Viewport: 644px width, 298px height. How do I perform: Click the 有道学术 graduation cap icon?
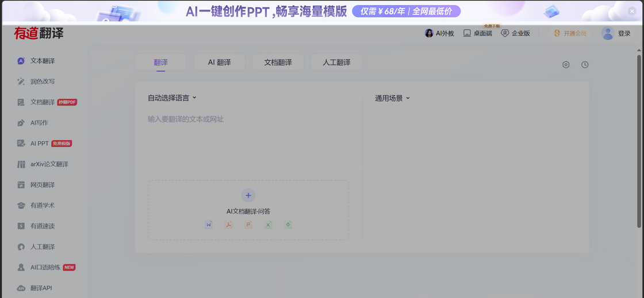tap(21, 206)
